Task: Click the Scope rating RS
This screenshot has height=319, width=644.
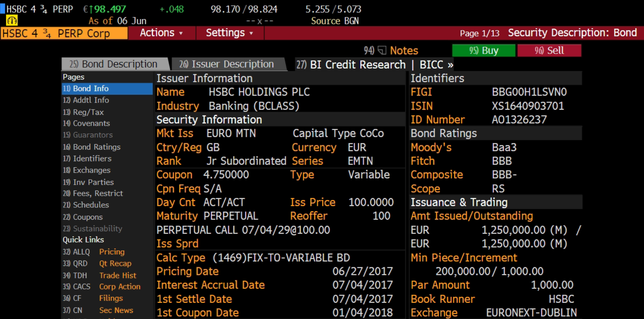Action: coord(498,189)
